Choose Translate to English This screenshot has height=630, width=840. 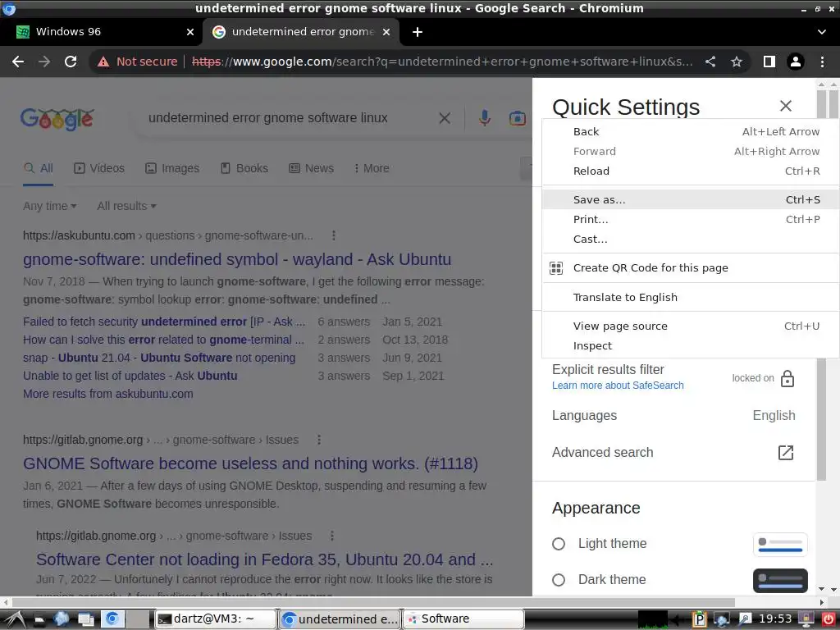690,297
